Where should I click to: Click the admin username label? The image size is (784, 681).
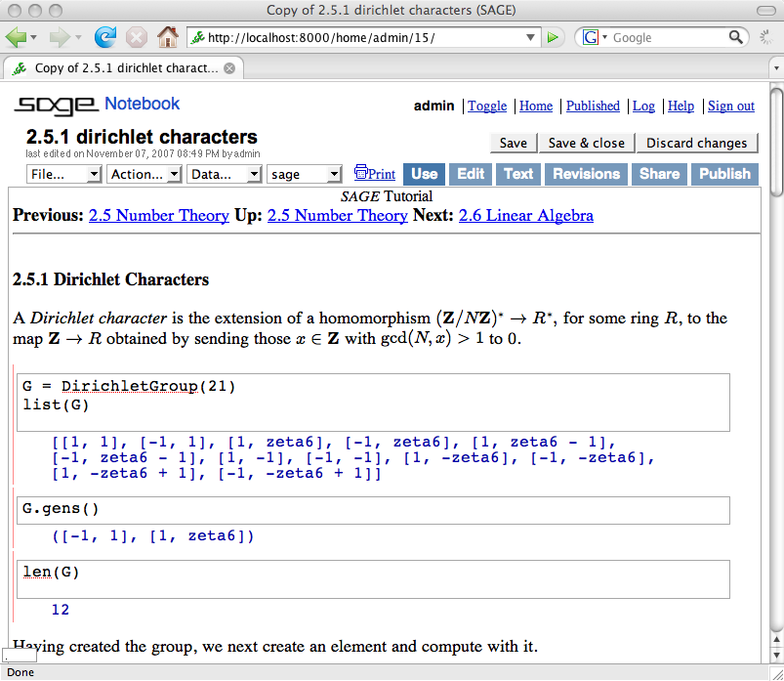click(434, 106)
